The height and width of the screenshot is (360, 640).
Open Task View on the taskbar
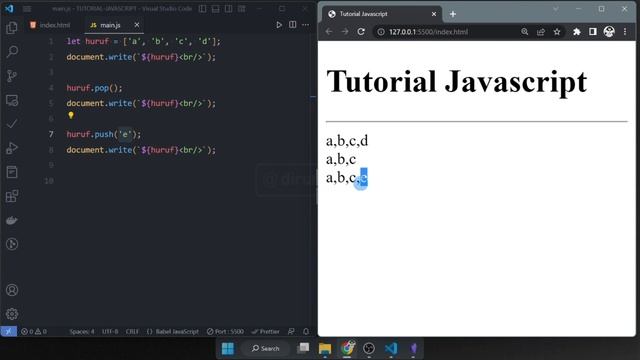tap(303, 348)
